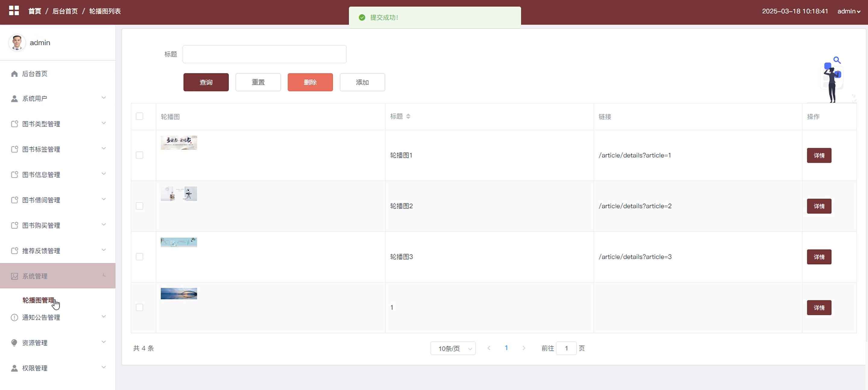Click the 添加 button
The height and width of the screenshot is (390, 868).
tap(362, 82)
